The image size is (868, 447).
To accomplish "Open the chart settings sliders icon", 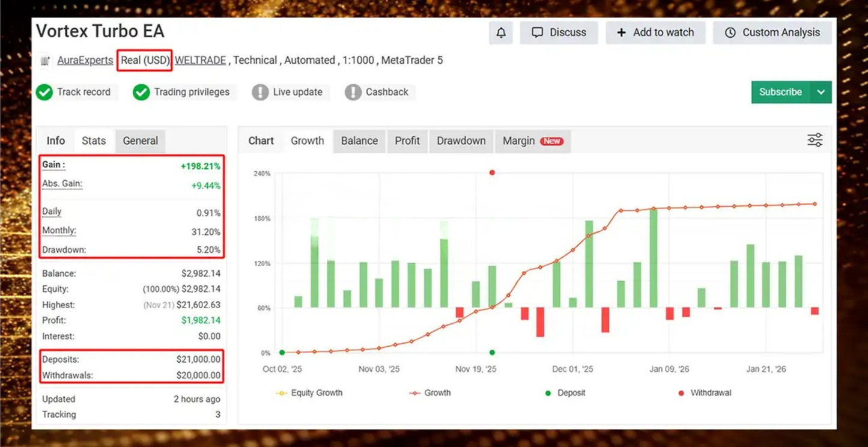I will (x=815, y=139).
